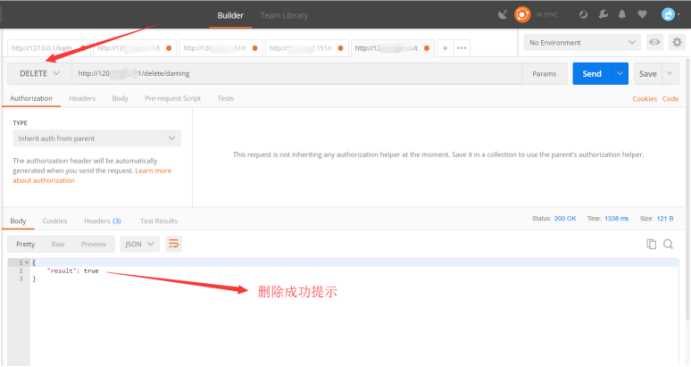The width and height of the screenshot is (691, 367).
Task: Switch to the Builder tab
Action: [x=230, y=15]
